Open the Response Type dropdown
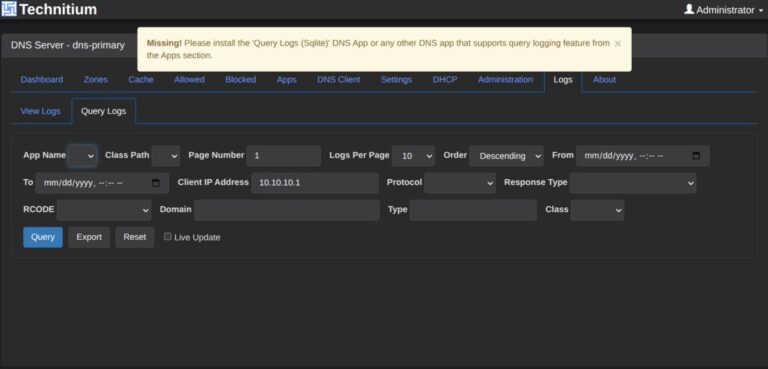The height and width of the screenshot is (369, 768). click(633, 183)
